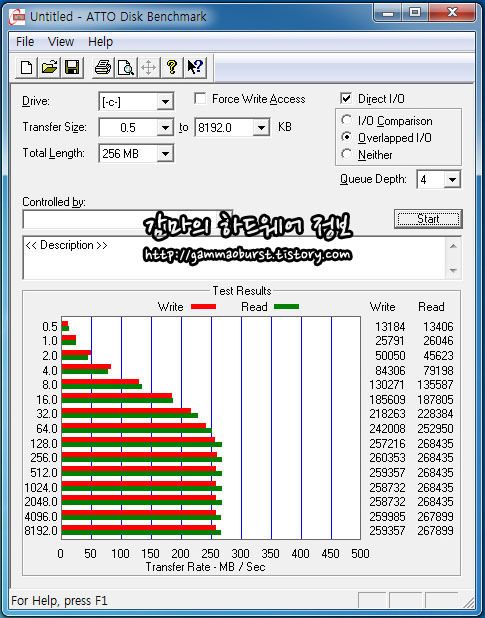Click the 8192.0 row green read bar

click(x=141, y=532)
